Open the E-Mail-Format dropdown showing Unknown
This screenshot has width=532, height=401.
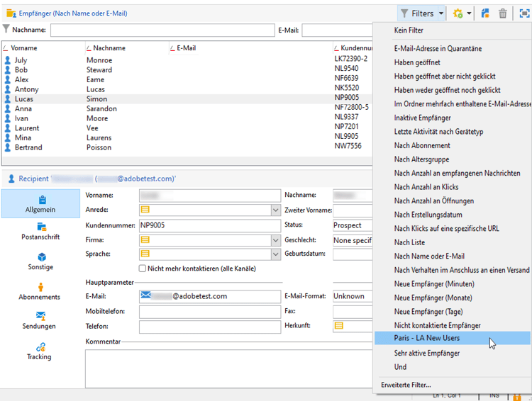tap(353, 296)
